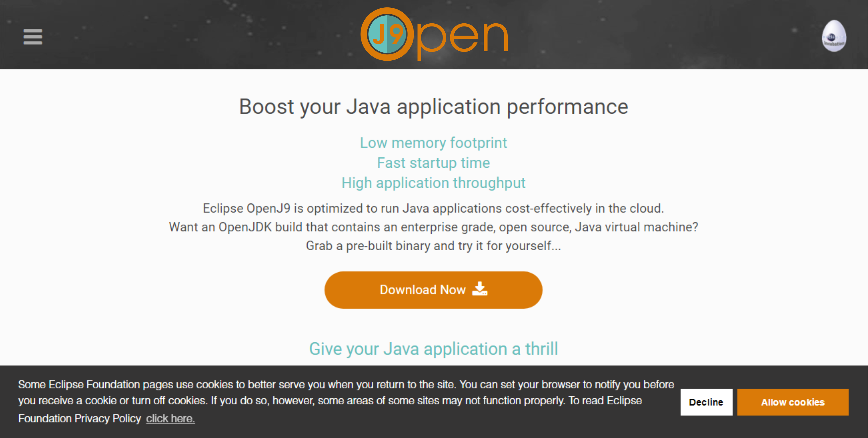Image resolution: width=868 pixels, height=438 pixels.
Task: Click the download arrow icon inside Download Now
Action: [480, 289]
